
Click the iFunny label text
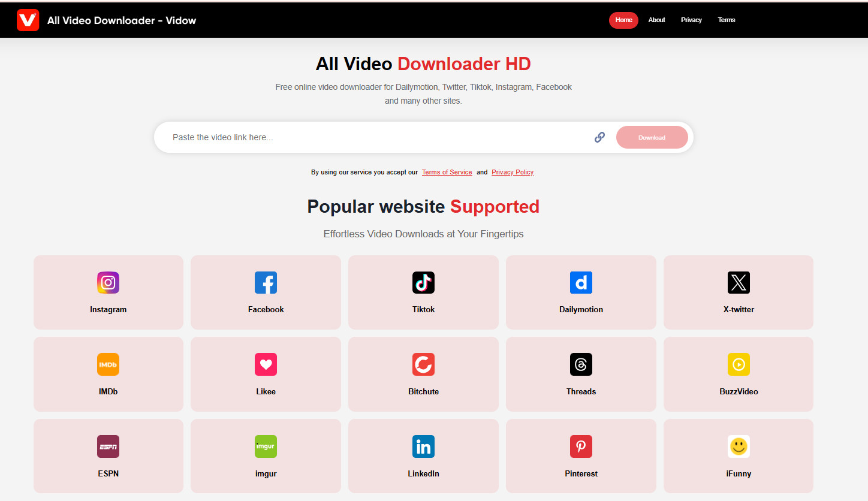click(739, 473)
